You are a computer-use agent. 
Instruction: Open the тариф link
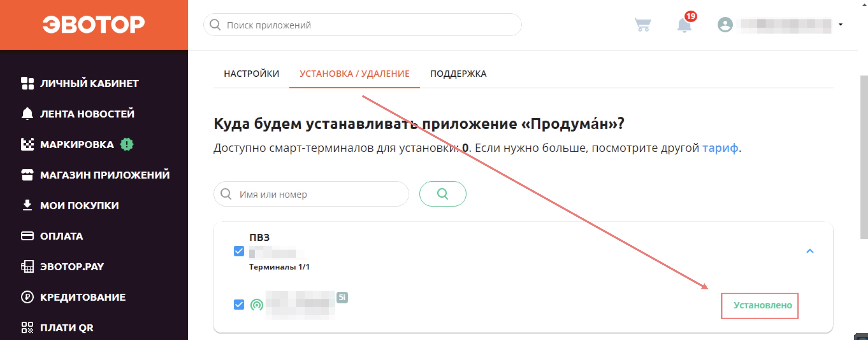coord(720,148)
